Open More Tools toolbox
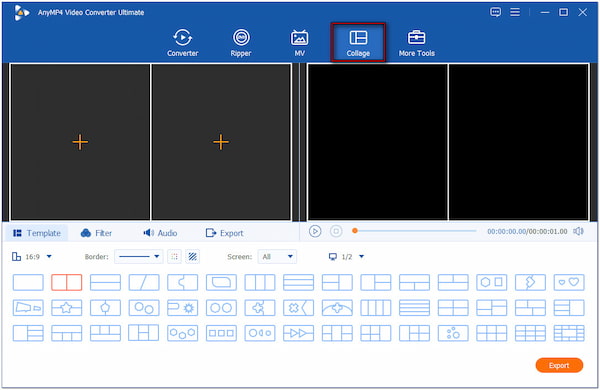Image resolution: width=600 pixels, height=390 pixels. tap(417, 43)
